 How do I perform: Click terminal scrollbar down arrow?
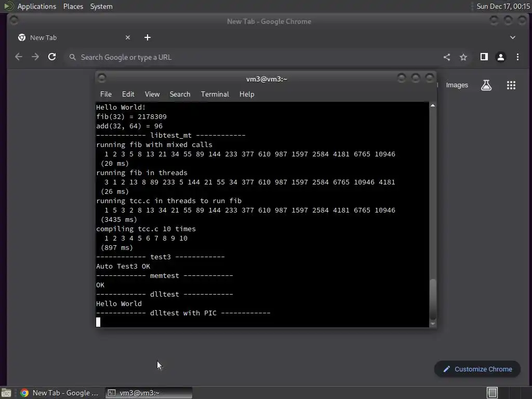(x=433, y=324)
